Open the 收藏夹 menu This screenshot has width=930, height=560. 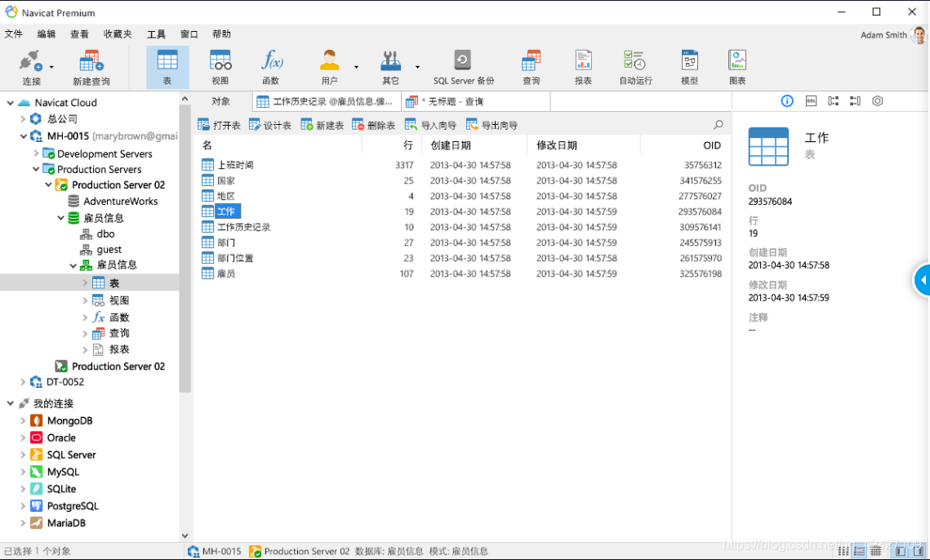pos(118,34)
